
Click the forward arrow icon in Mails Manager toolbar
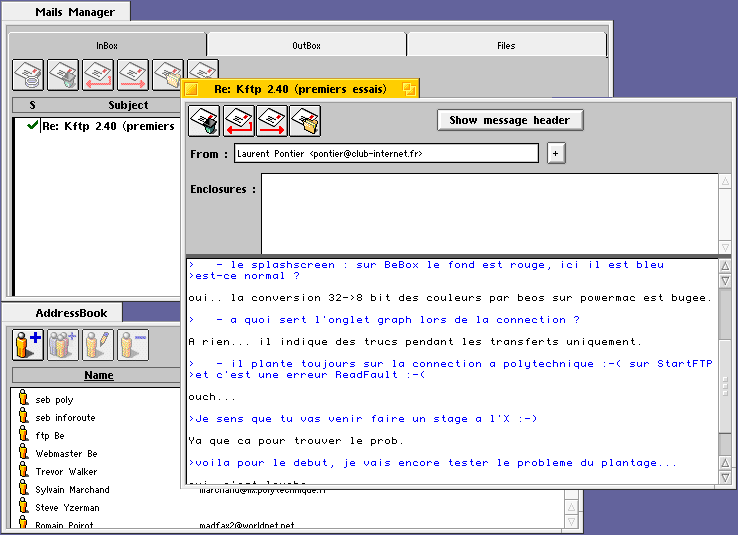133,74
